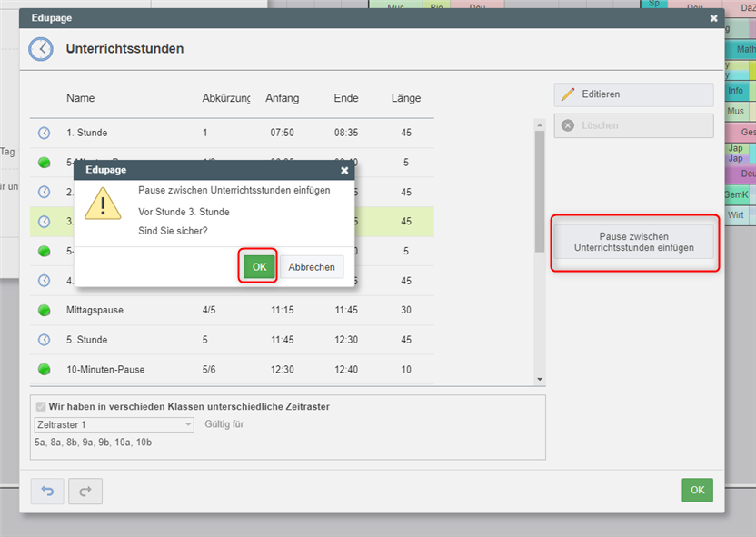Select the 'Mittagspause' row name
Screen dimensions: 756x537
click(95, 311)
